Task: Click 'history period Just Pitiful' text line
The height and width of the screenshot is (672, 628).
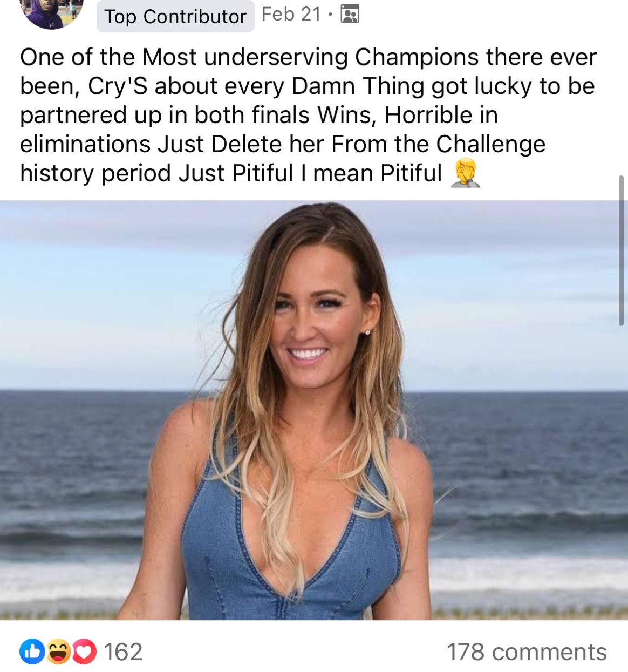Action: click(156, 173)
